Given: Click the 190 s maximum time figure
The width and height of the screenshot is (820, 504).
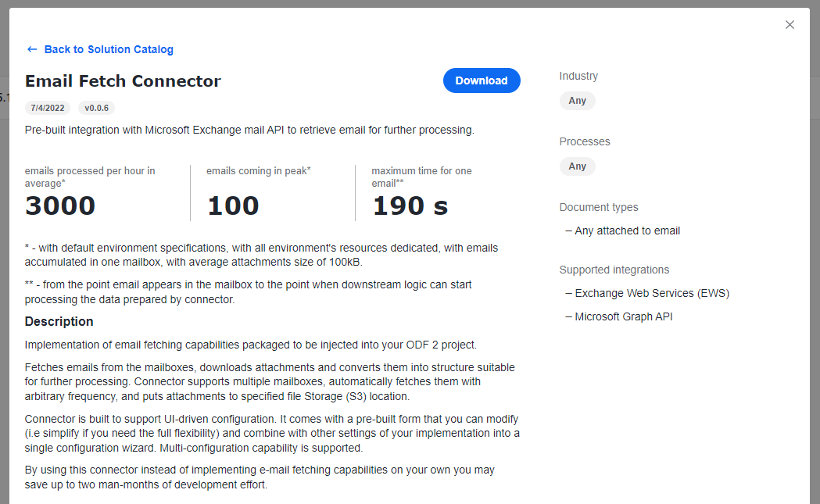Looking at the screenshot, I should (x=410, y=206).
